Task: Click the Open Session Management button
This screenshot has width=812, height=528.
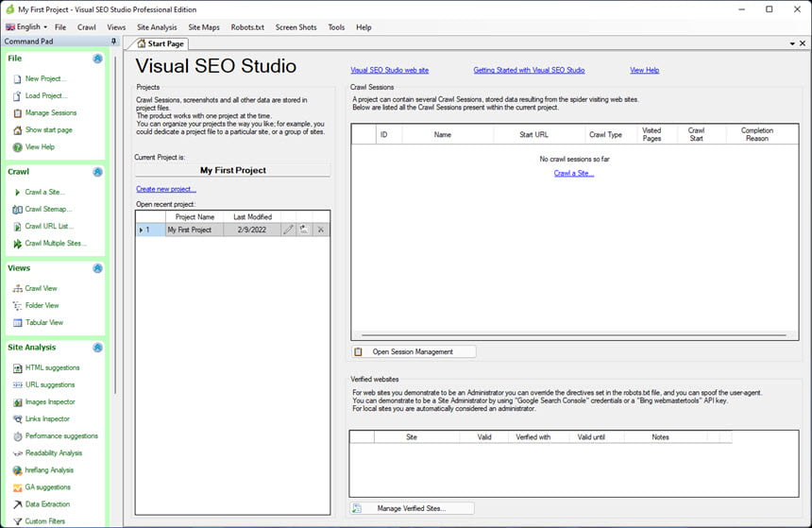Action: pyautogui.click(x=414, y=351)
